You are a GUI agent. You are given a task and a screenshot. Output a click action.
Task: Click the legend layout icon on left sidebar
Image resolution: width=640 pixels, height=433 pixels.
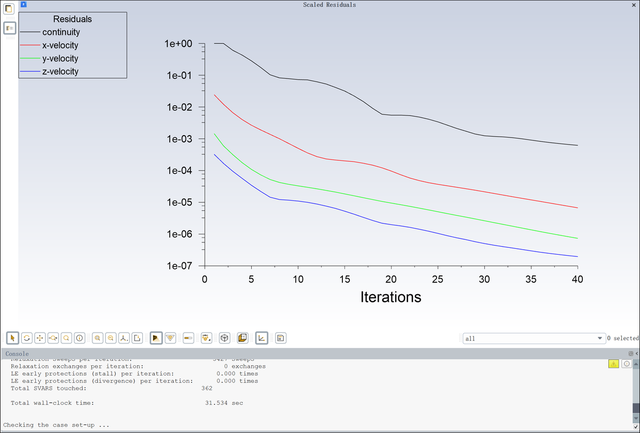[x=9, y=28]
